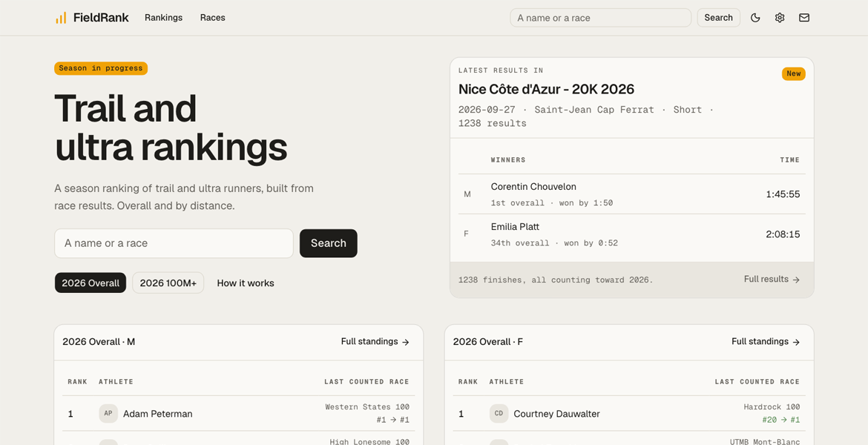Click the FieldRank bar chart logo

coord(61,18)
